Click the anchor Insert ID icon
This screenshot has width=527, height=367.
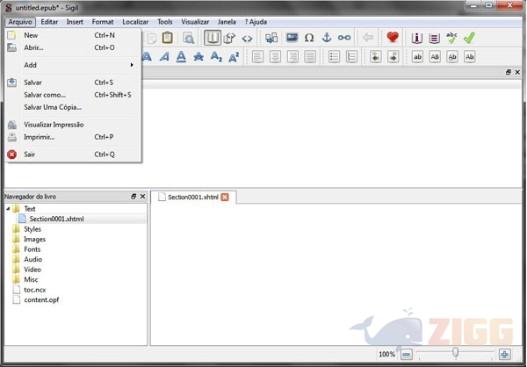click(x=326, y=38)
